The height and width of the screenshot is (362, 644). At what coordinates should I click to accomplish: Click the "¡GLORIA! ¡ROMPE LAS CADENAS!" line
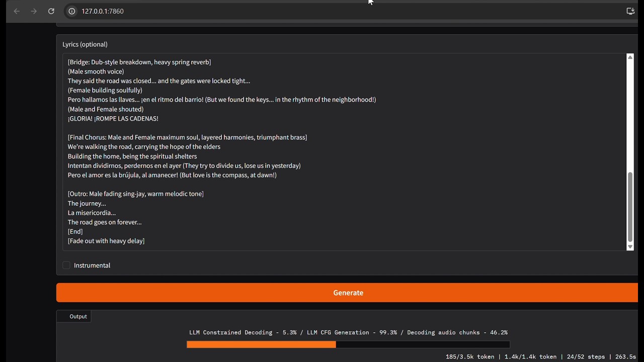113,119
